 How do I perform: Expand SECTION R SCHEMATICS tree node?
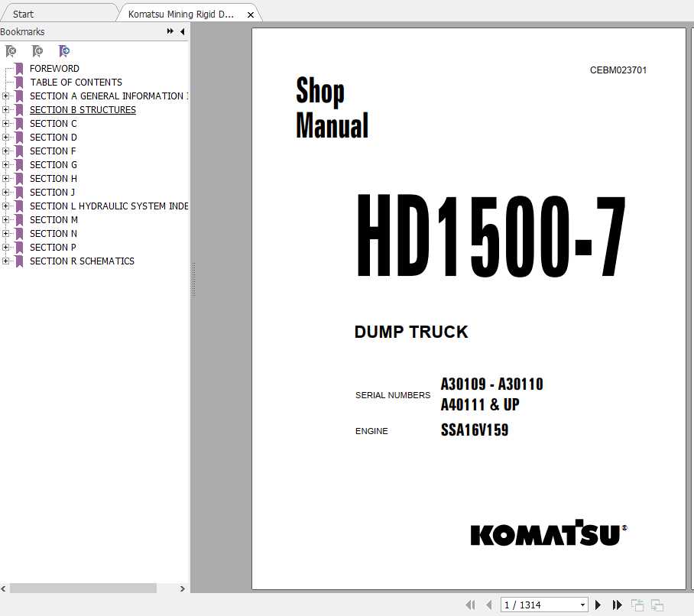coord(5,261)
